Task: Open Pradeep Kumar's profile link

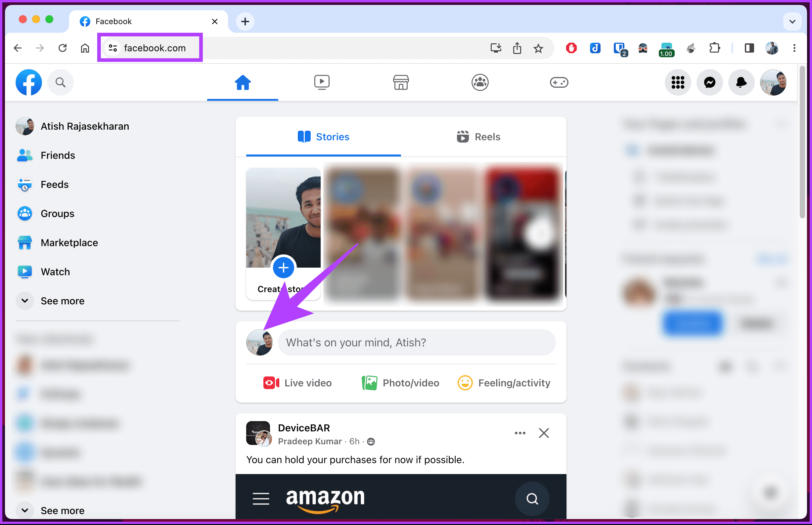Action: 309,441
